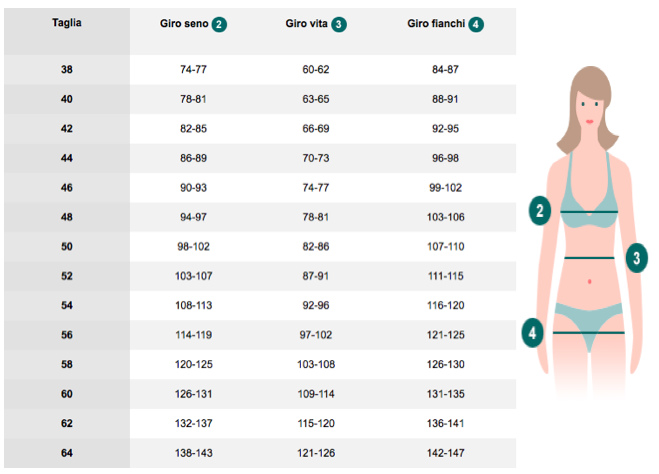This screenshot has width=659, height=474.
Task: Click the Giro fianchi header text
Action: pyautogui.click(x=436, y=24)
